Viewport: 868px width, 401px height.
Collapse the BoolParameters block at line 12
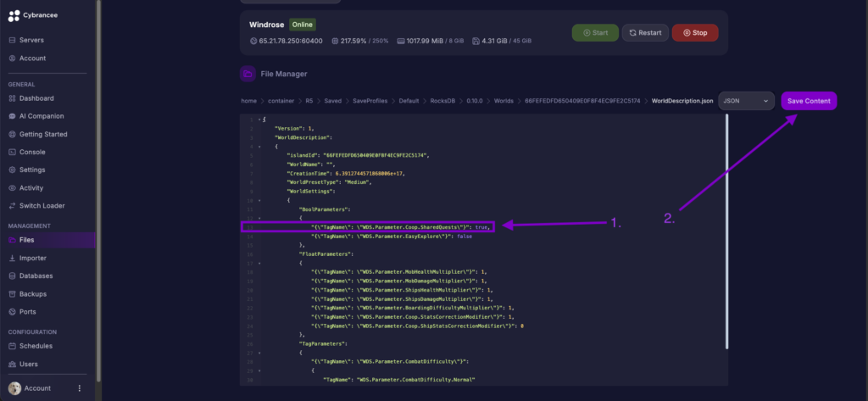[x=259, y=218]
